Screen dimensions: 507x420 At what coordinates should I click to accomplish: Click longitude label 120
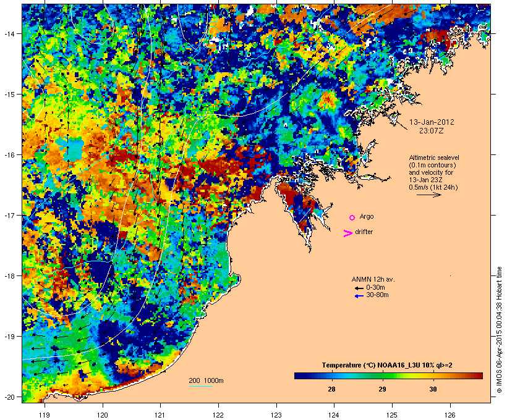pyautogui.click(x=103, y=415)
